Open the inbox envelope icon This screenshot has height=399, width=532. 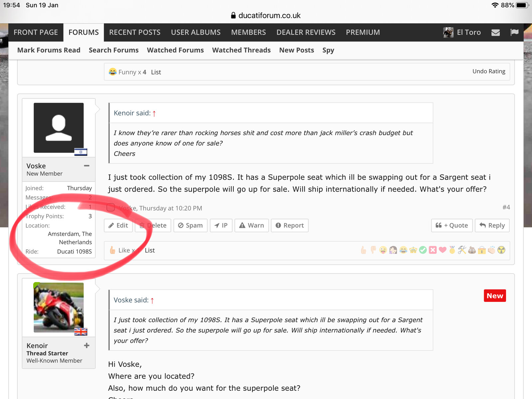tap(495, 33)
